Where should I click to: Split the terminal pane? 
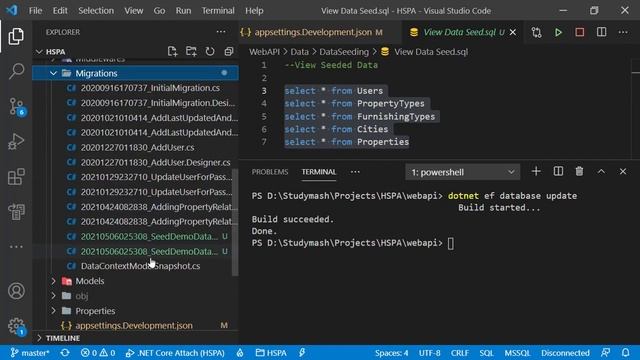(558, 171)
